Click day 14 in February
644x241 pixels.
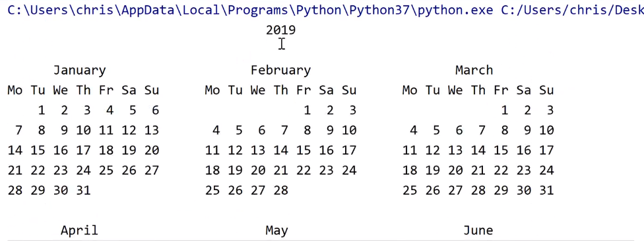(280, 151)
